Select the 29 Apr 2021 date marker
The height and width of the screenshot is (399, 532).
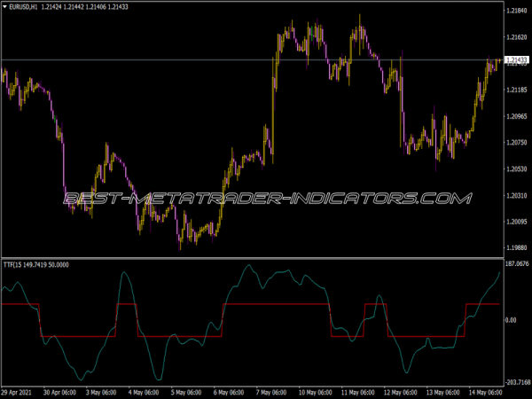point(20,392)
